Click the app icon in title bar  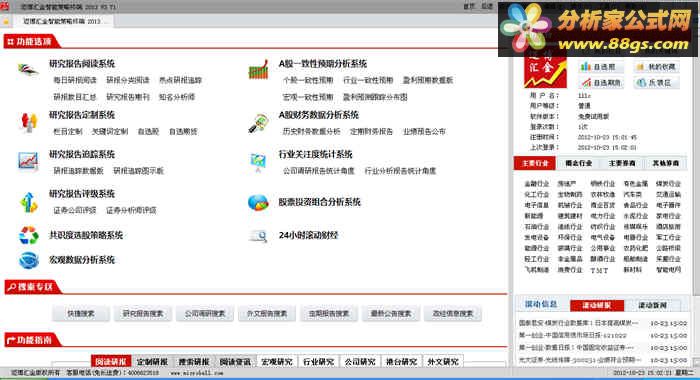tap(4, 6)
